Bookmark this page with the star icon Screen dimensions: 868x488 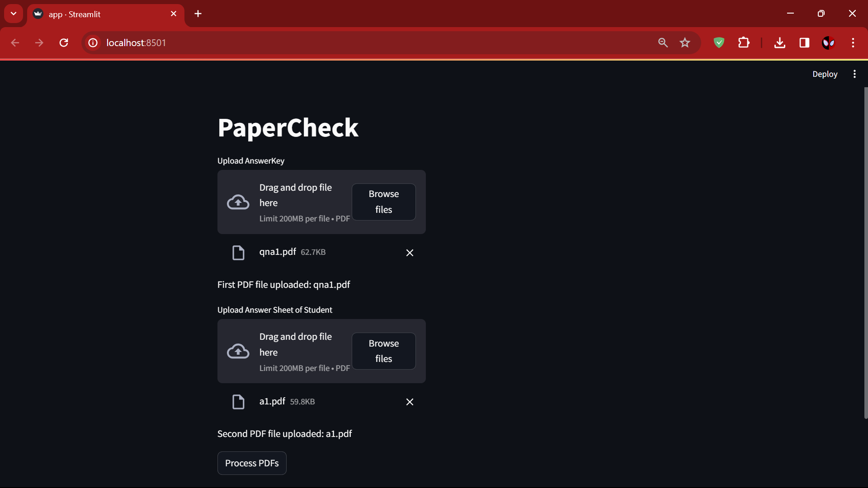click(x=685, y=43)
